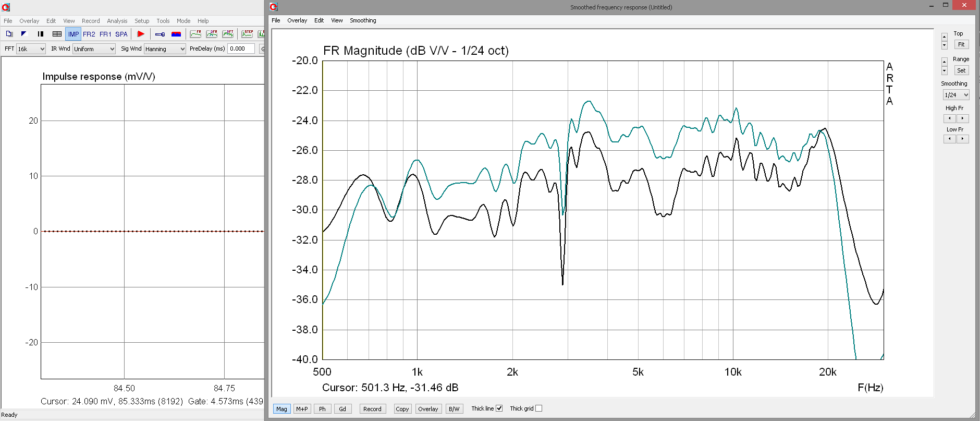Click the Copy button
Viewport: 980px width, 421px height.
(x=402, y=409)
